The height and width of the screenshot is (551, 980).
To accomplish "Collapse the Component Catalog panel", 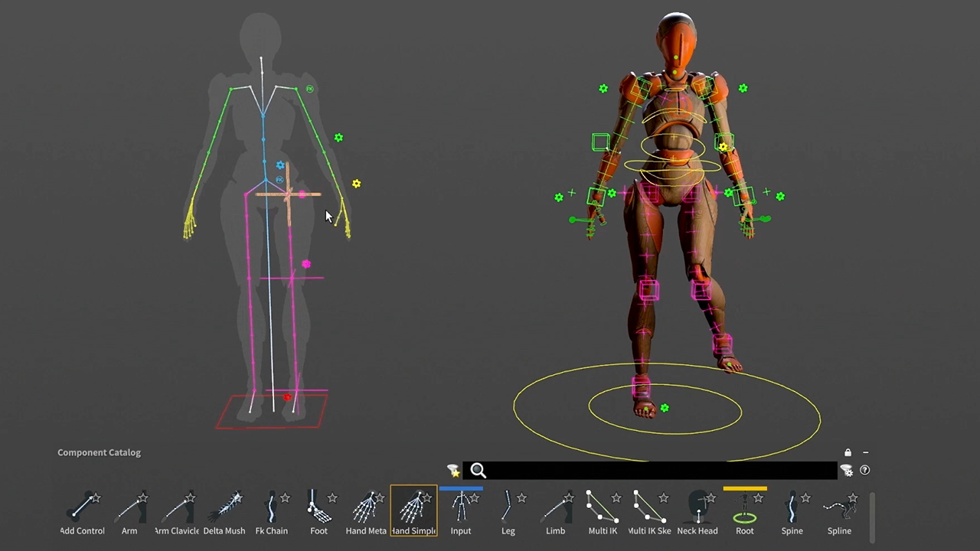I will [865, 452].
